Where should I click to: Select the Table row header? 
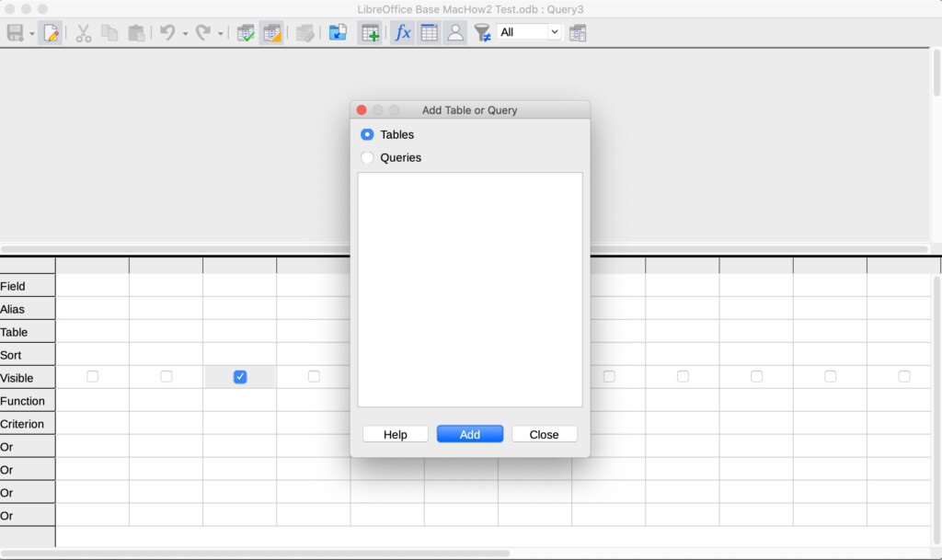[x=28, y=332]
